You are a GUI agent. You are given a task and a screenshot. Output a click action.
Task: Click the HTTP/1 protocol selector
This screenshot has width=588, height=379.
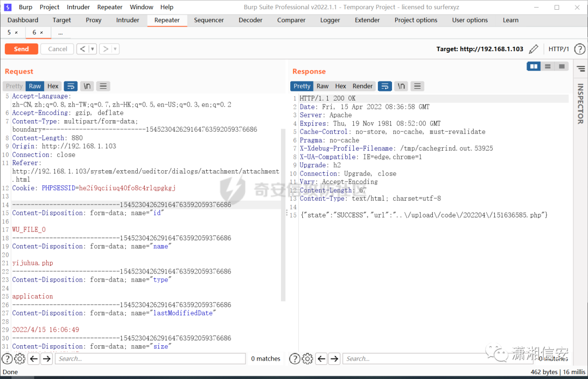pyautogui.click(x=559, y=49)
